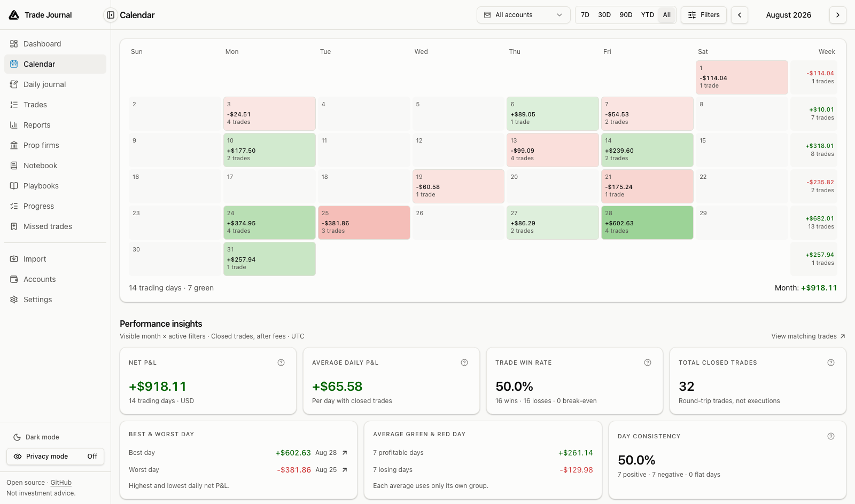Open August 10 day cell +$177.50
This screenshot has width=855, height=504.
269,150
